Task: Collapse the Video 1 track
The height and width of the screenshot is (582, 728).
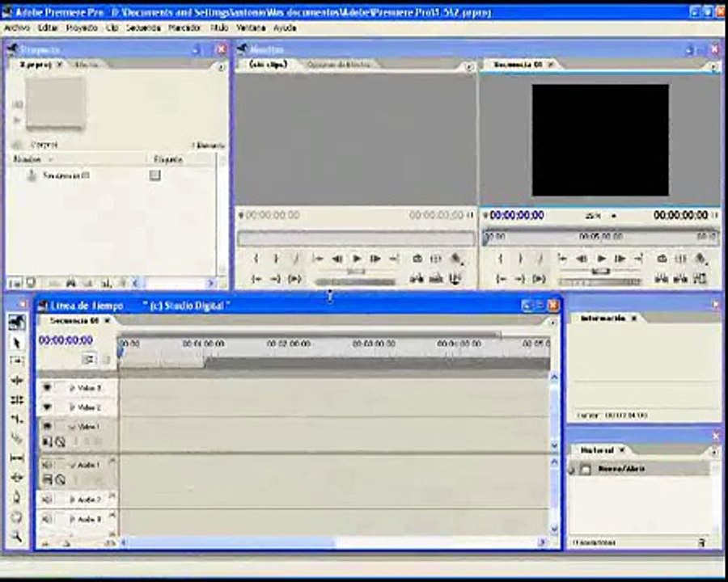Action: tap(72, 427)
